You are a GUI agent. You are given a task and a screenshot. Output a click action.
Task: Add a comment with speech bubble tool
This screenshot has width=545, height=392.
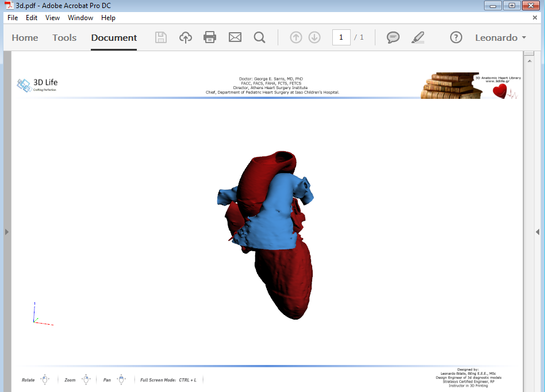tap(393, 37)
